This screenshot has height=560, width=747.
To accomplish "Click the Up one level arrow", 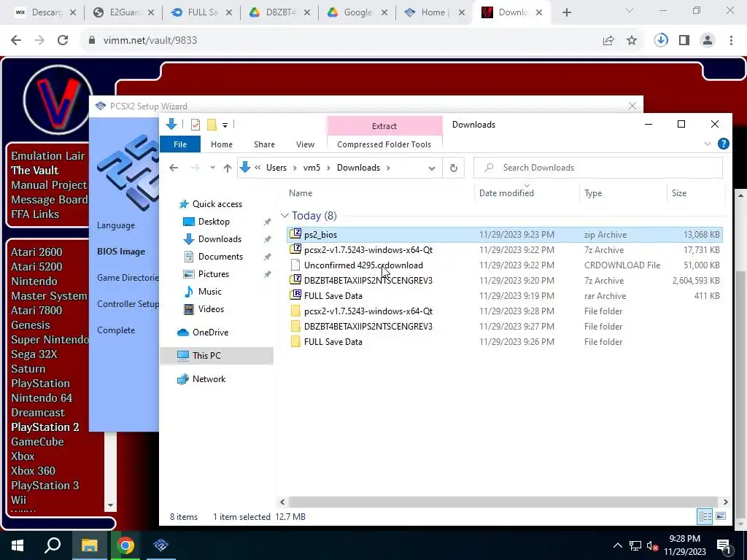I will [228, 168].
